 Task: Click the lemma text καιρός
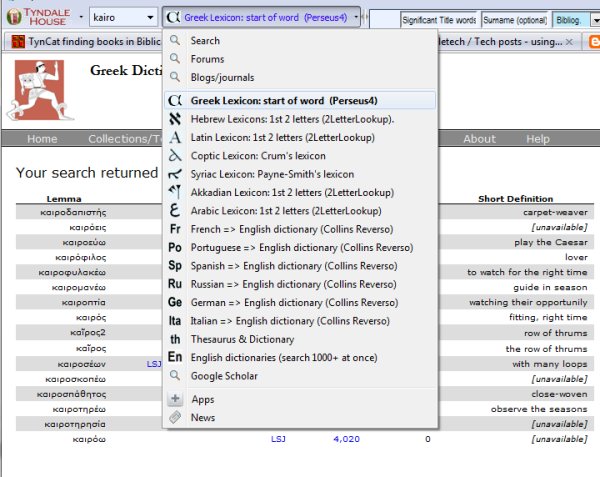coord(91,317)
